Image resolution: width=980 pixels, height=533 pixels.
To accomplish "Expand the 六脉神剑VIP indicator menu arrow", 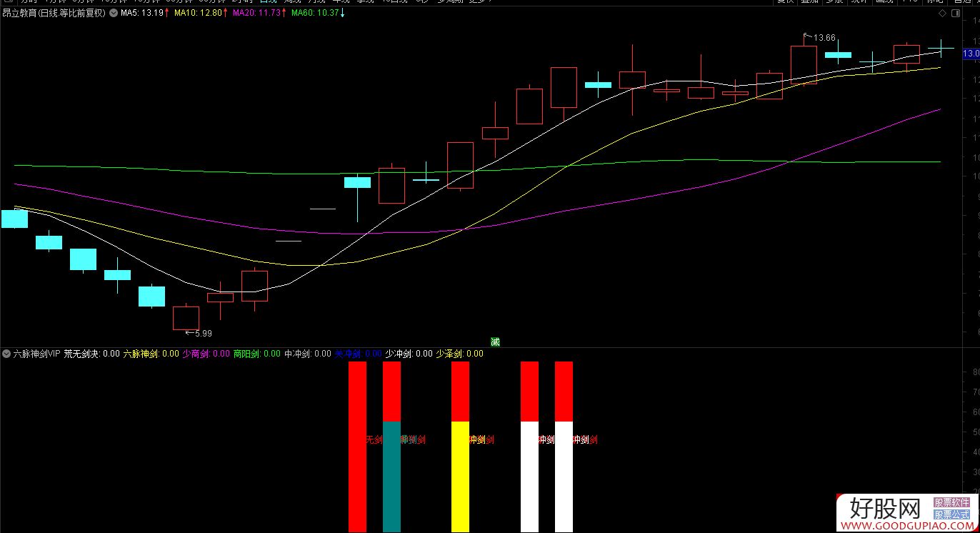I will click(x=6, y=354).
